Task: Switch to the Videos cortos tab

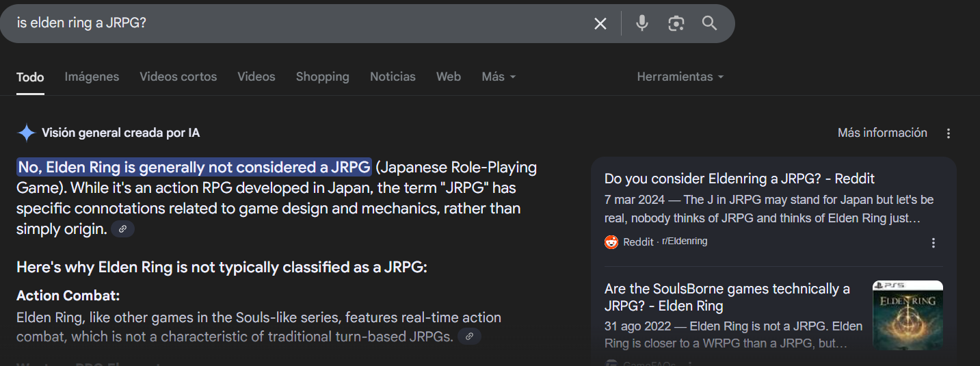Action: tap(178, 77)
